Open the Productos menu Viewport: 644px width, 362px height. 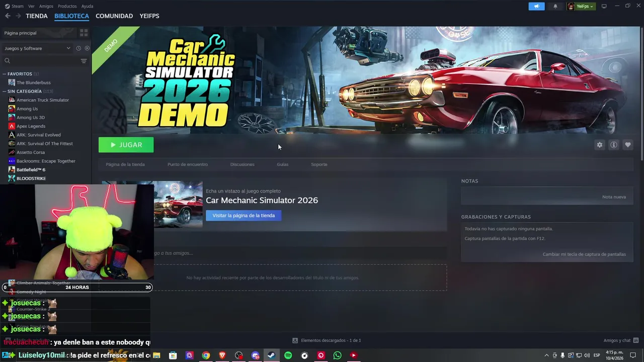click(67, 6)
